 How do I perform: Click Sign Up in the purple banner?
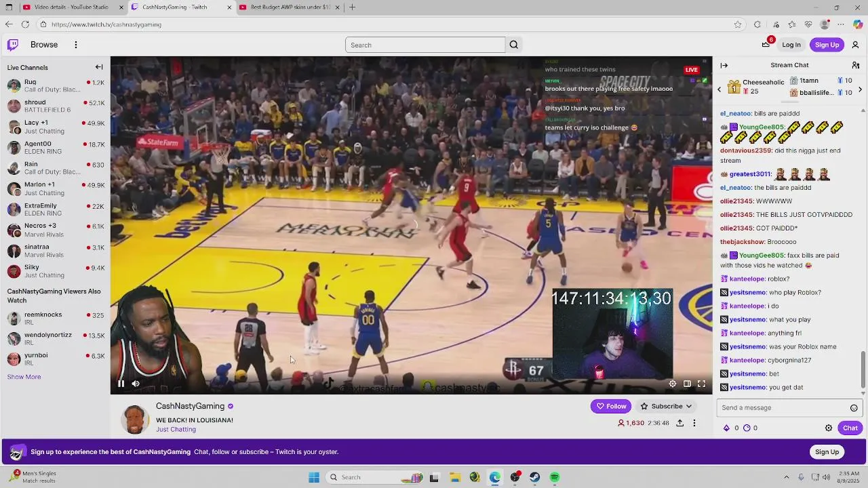pos(827,452)
